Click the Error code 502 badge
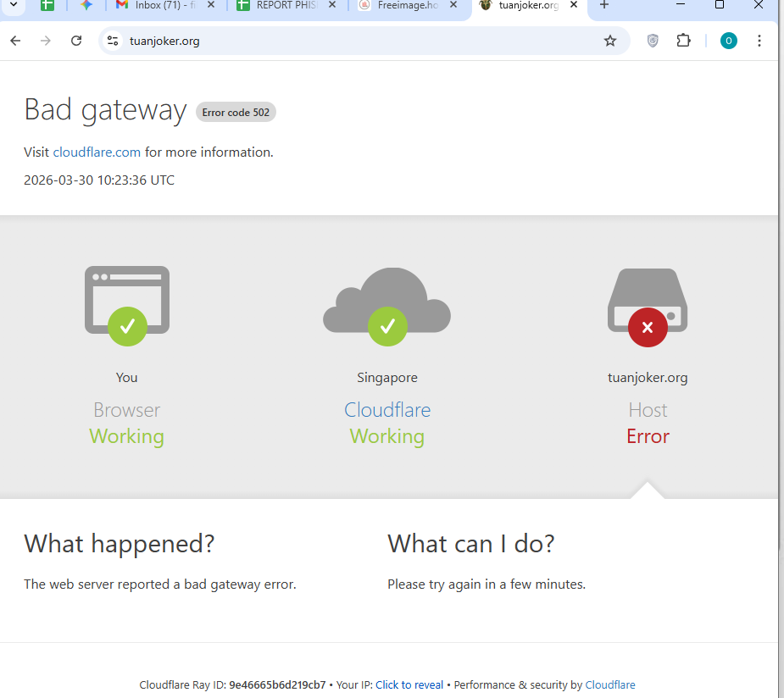Viewport: 784px width, 698px height. 236,113
